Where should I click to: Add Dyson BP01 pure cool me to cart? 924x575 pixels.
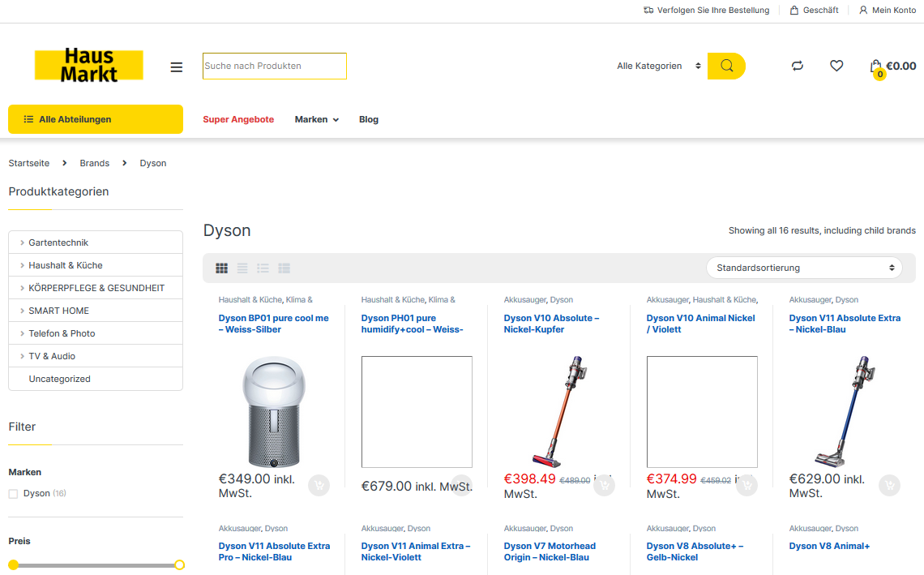point(319,485)
